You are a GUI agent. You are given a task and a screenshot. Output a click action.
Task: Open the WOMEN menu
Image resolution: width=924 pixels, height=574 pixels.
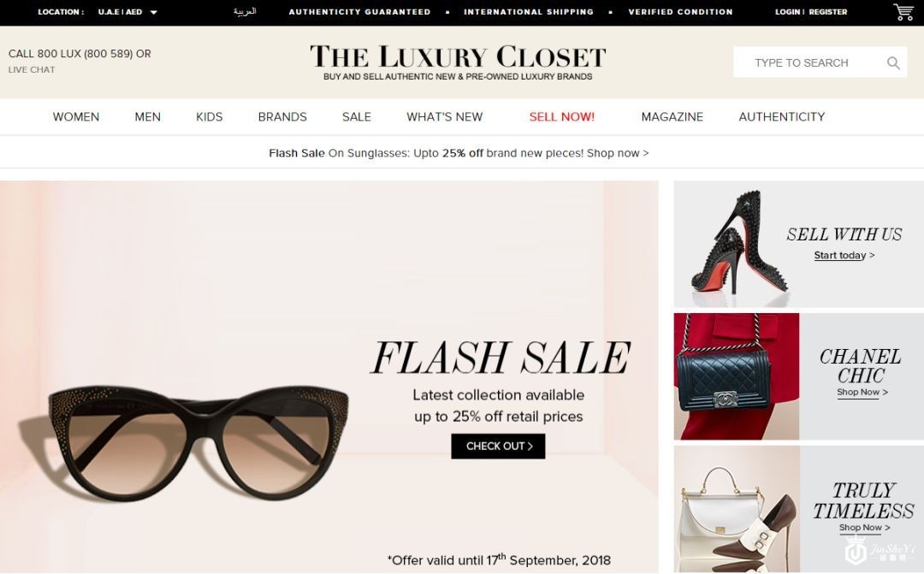76,116
